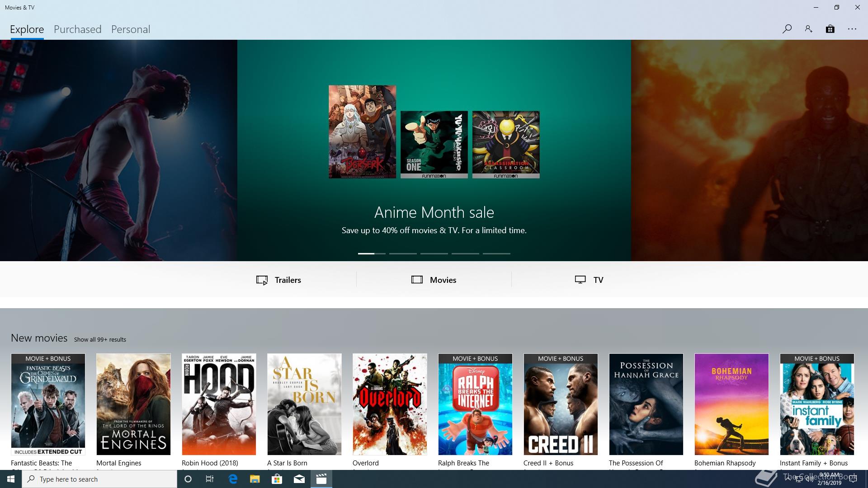This screenshot has height=488, width=868.
Task: Show all 99+ results for new movies
Action: 100,339
